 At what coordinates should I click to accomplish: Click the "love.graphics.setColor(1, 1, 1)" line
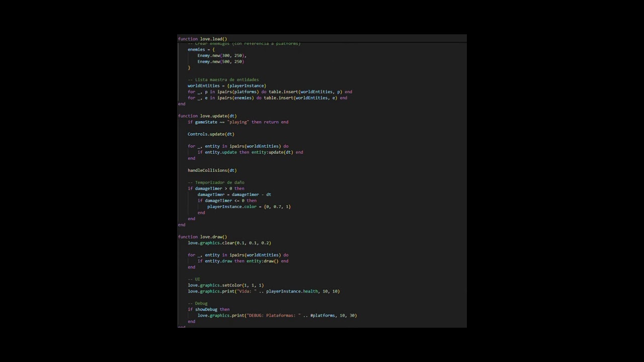coord(225,285)
